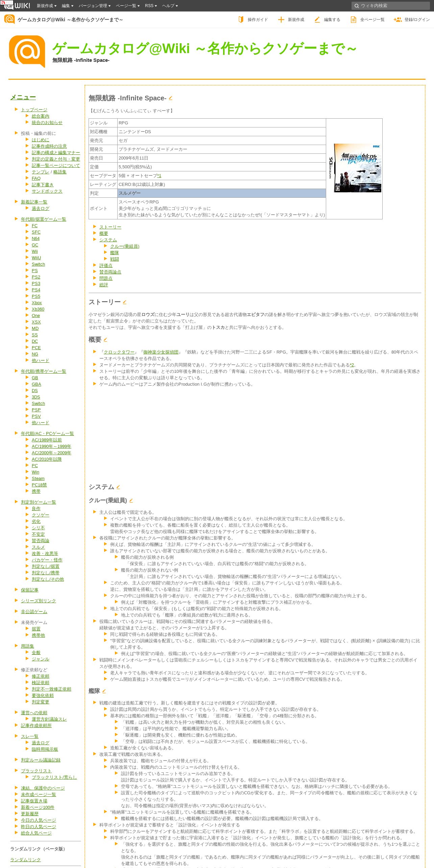The height and width of the screenshot is (868, 434).
Task: Click the large orange @ logo
Action: 27,51
